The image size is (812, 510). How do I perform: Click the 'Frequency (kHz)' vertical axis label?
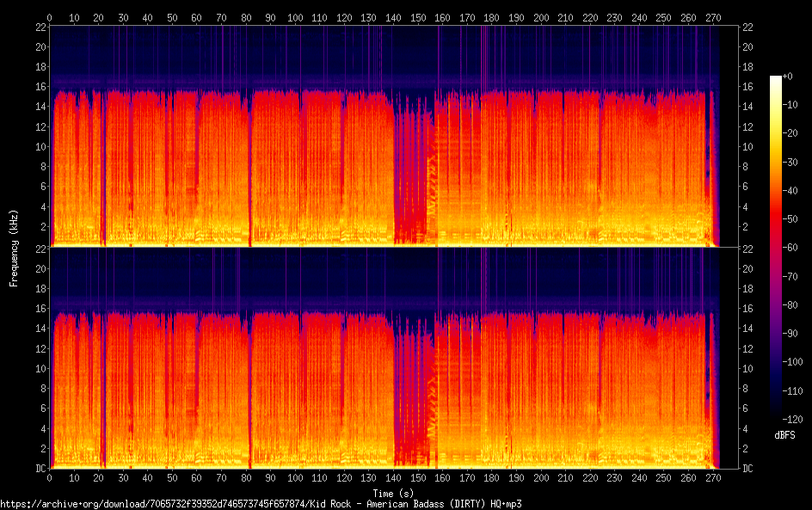pyautogui.click(x=13, y=247)
